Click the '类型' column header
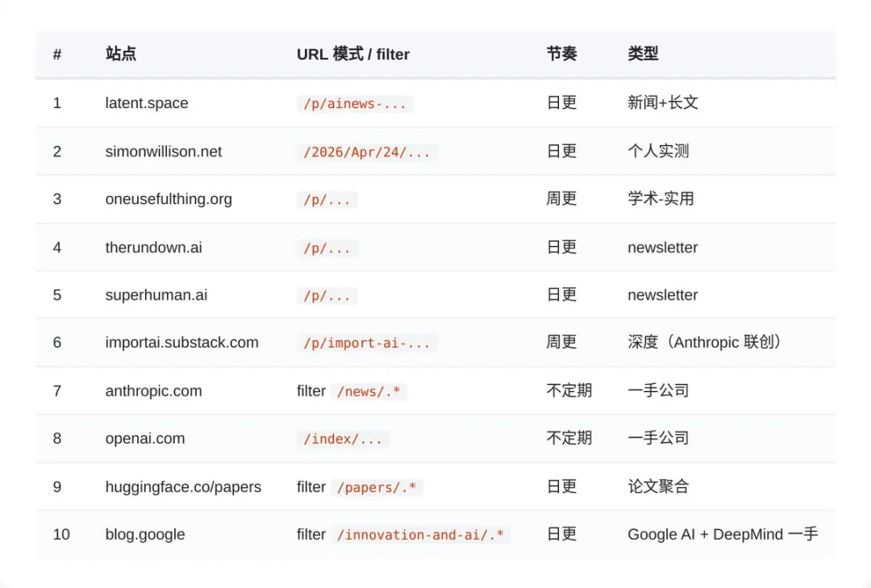 pyautogui.click(x=643, y=54)
